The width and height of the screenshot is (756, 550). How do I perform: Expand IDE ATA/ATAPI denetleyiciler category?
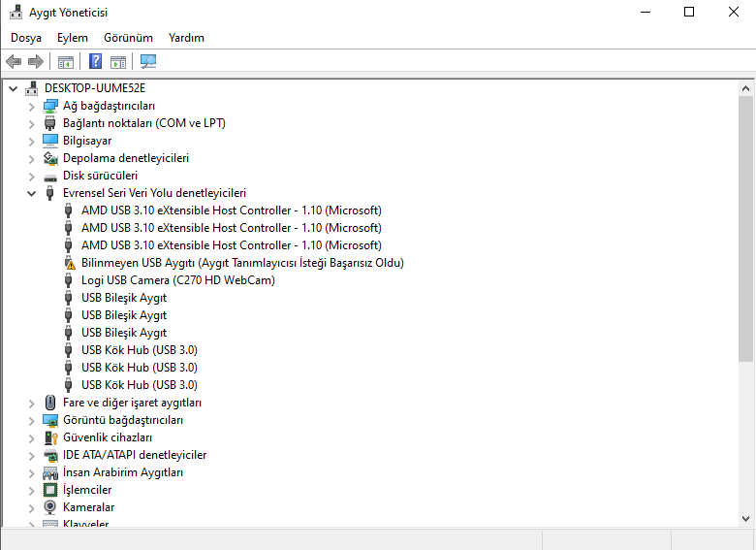(31, 456)
